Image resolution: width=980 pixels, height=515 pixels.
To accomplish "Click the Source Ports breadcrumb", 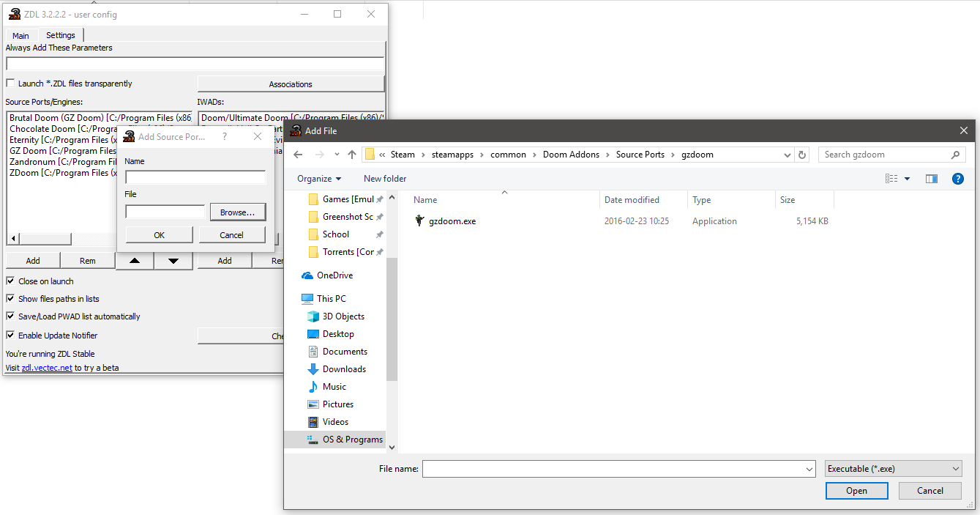I will (x=640, y=155).
